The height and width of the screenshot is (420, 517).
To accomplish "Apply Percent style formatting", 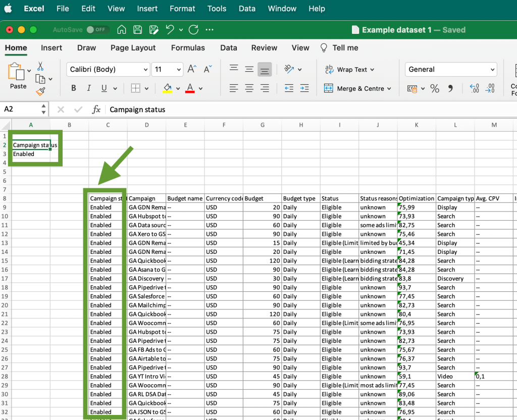I will (435, 88).
